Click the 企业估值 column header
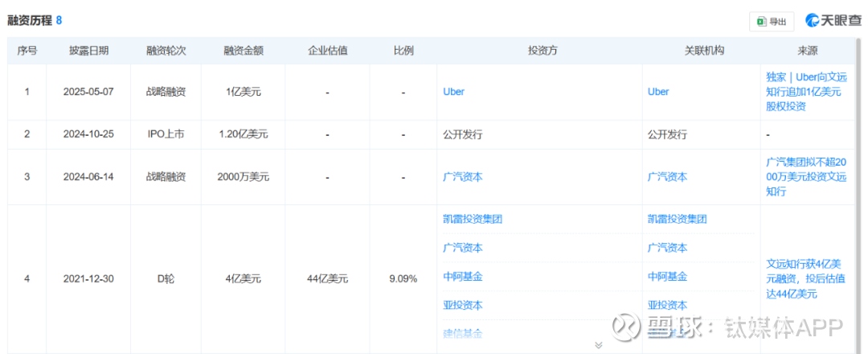Viewport: 868px width, 354px height. click(x=328, y=51)
